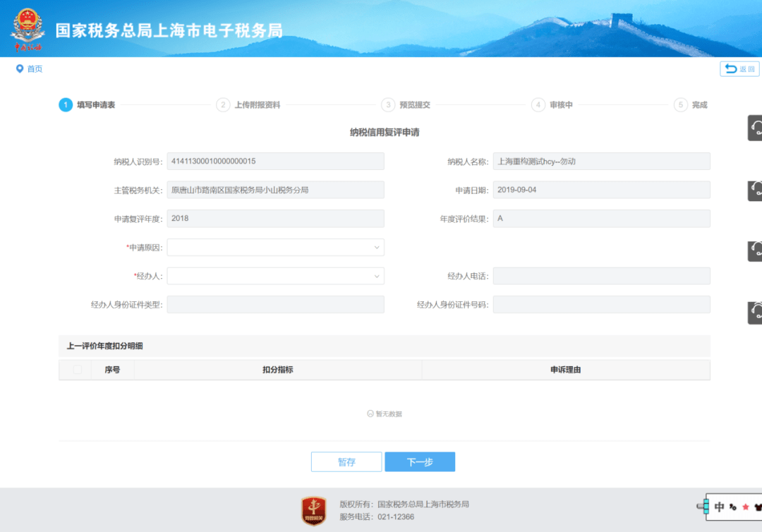This screenshot has width=762, height=532.
Task: Click the 上一评价年度扣分明细 section title
Action: (104, 346)
